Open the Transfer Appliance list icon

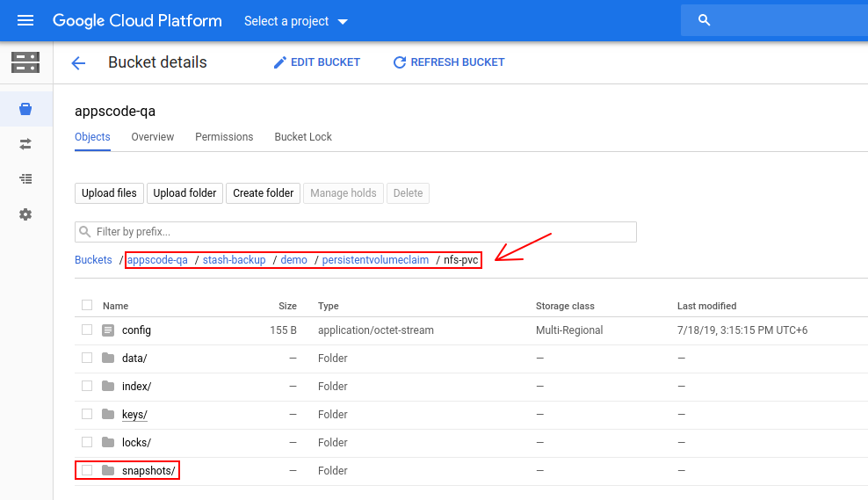[25, 178]
